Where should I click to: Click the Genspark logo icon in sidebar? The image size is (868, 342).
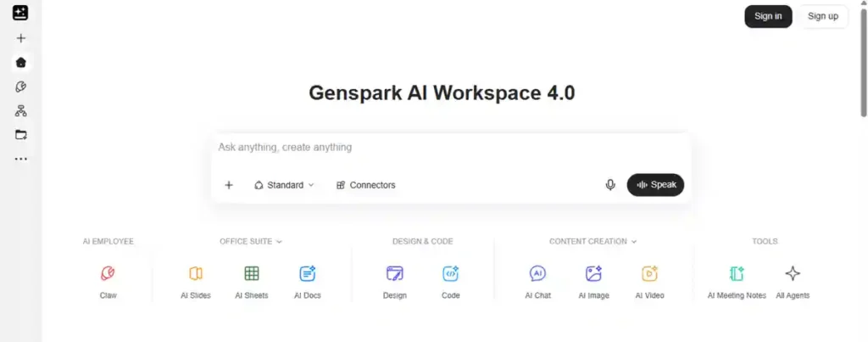coord(20,13)
